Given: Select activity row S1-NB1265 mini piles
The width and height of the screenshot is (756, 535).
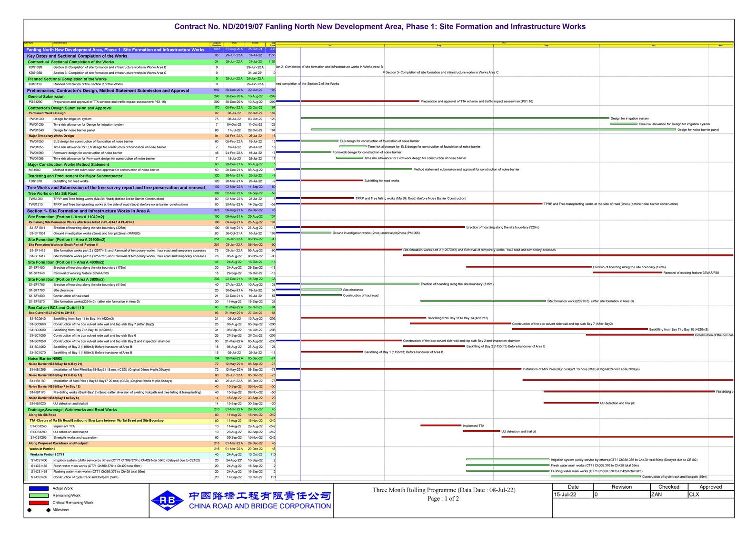Looking at the screenshot, I should click(150, 370).
